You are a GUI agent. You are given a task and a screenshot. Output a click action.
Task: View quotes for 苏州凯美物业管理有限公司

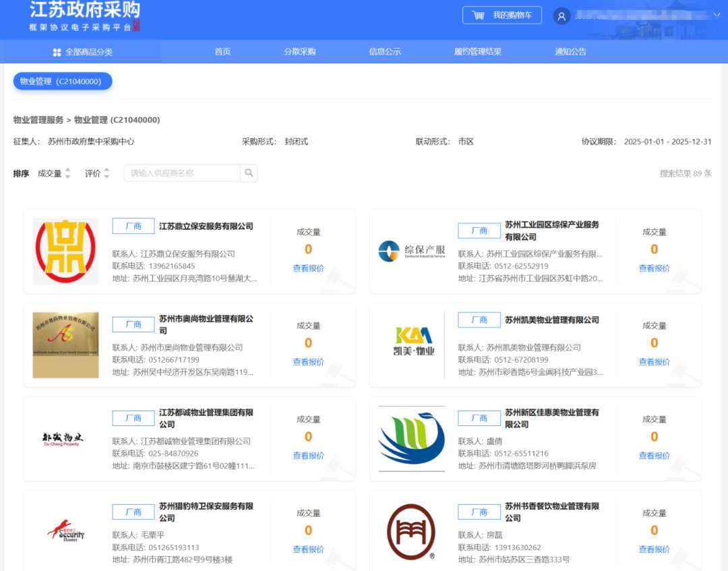(654, 362)
